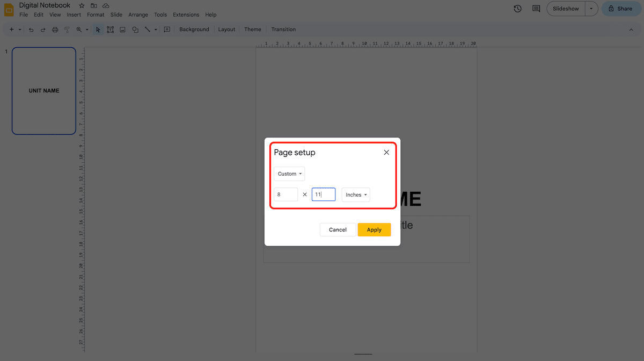644x361 pixels.
Task: Open the Arrange menu
Action: [x=138, y=15]
